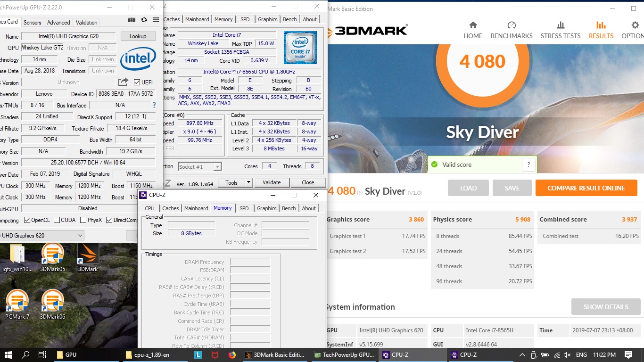Click the McAfee shield taskbar icon
The image size is (644, 362).
(x=215, y=355)
